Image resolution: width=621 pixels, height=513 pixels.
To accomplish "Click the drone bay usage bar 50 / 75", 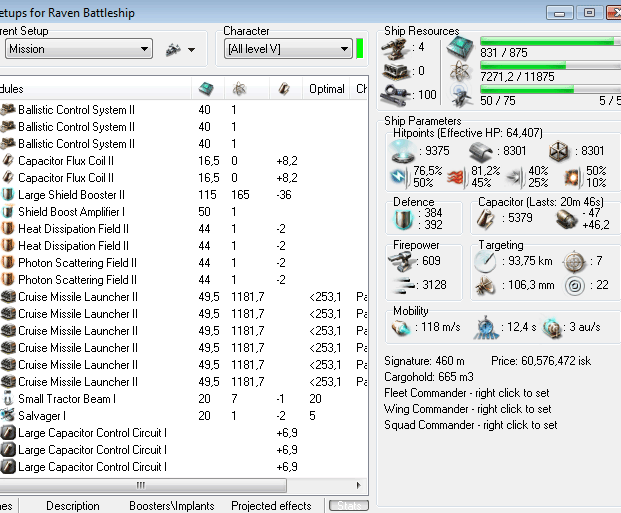I will pyautogui.click(x=551, y=89).
